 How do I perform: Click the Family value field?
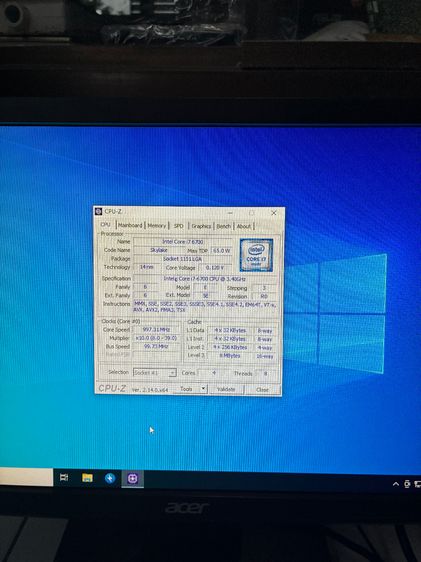coord(145,287)
